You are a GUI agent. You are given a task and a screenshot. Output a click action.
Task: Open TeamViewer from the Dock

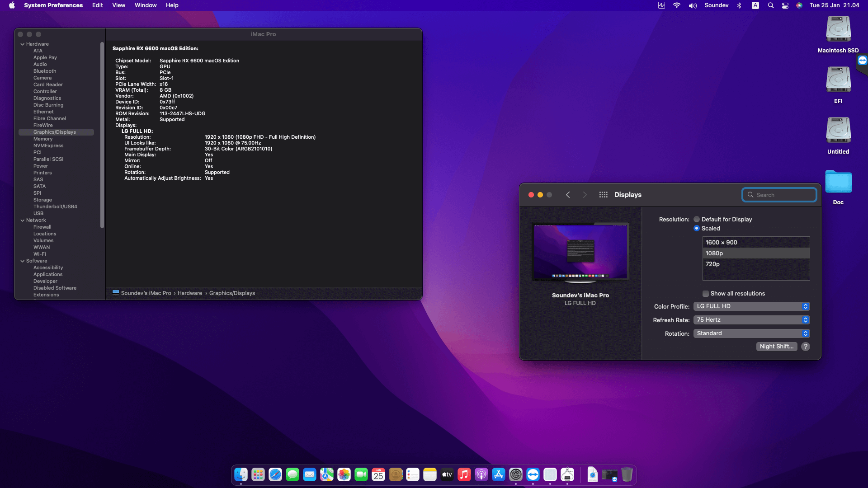(533, 475)
